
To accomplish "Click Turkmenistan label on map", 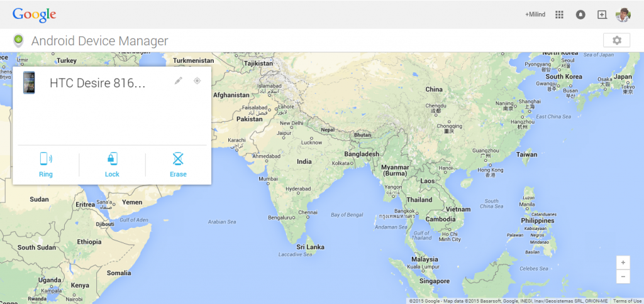I will (194, 60).
